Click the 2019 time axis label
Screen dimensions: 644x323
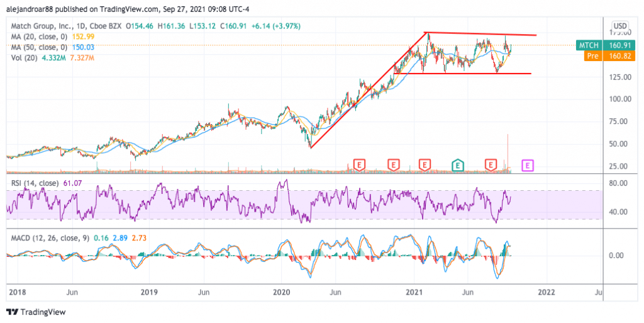click(150, 292)
